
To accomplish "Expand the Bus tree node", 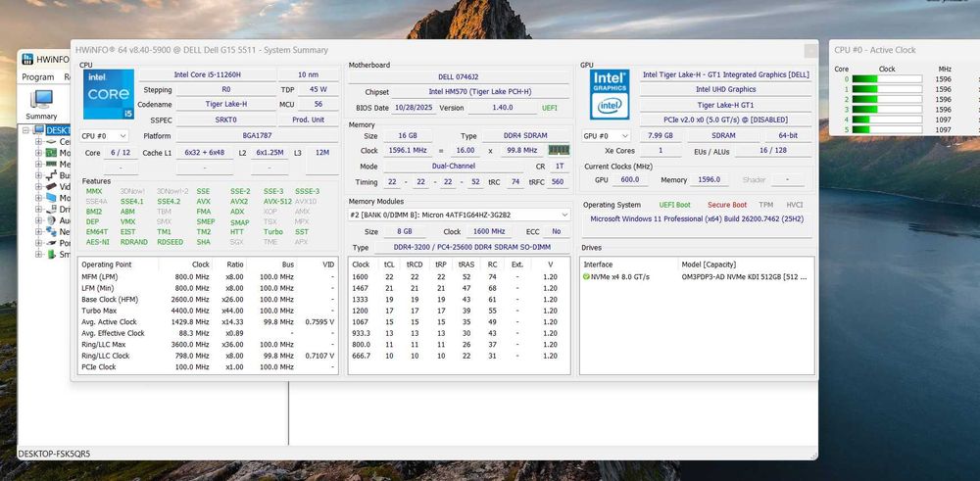I will coord(39,175).
